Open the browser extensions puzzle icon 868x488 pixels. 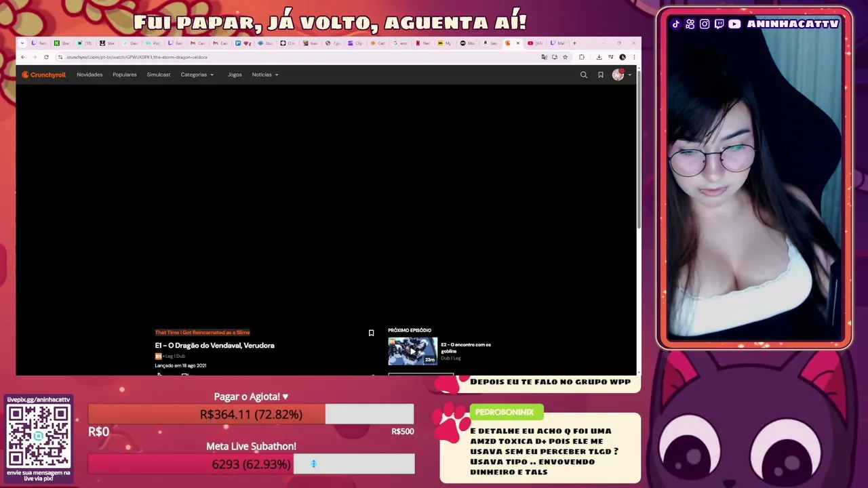coord(582,57)
